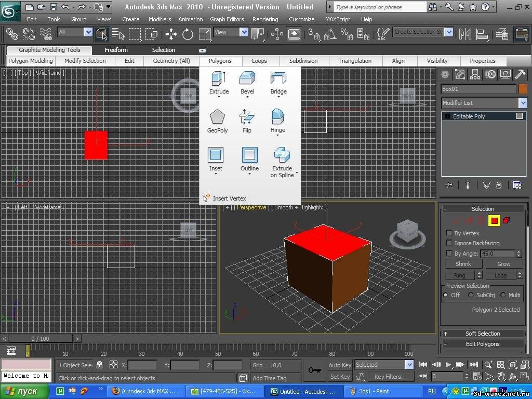The image size is (532, 399).
Task: Open Key Filters dialog
Action: point(390,377)
